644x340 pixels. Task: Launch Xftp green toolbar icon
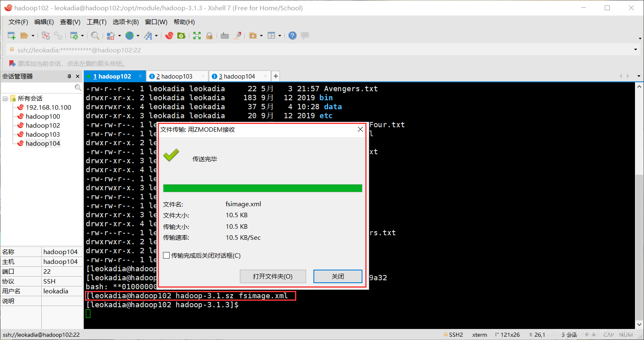pyautogui.click(x=181, y=36)
